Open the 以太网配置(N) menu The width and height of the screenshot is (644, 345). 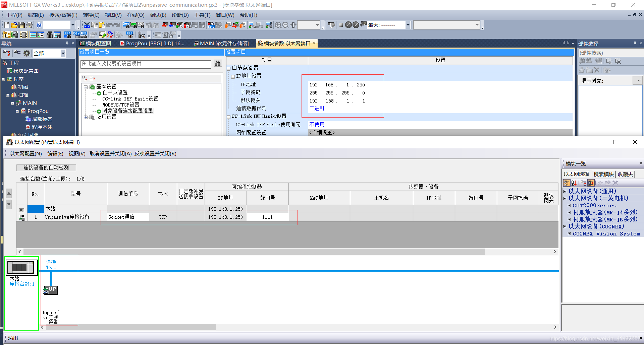tap(25, 154)
